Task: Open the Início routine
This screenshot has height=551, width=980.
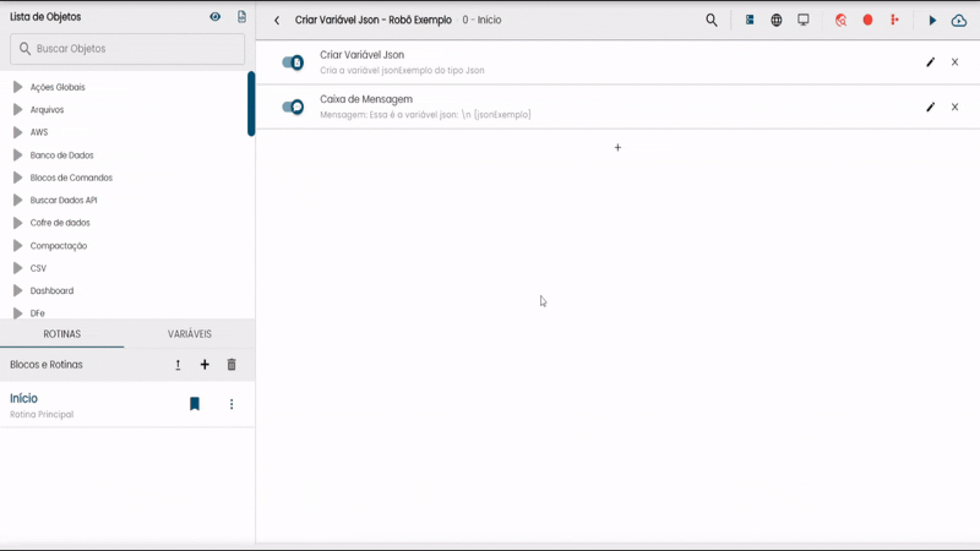Action: click(x=24, y=398)
